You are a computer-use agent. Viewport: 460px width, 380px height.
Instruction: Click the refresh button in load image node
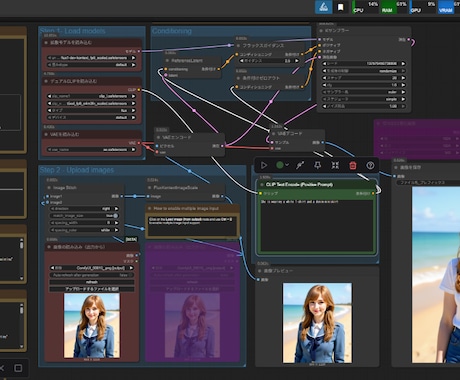click(92, 282)
